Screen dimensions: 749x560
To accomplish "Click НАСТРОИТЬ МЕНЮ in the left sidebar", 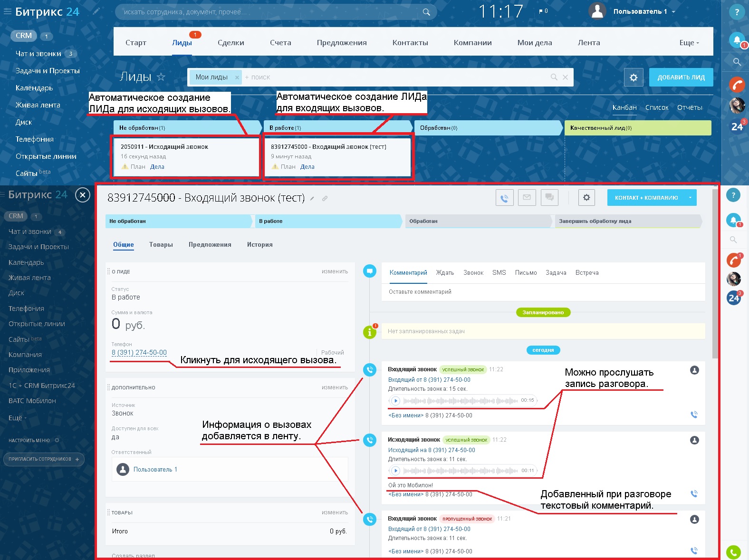I will (x=29, y=441).
